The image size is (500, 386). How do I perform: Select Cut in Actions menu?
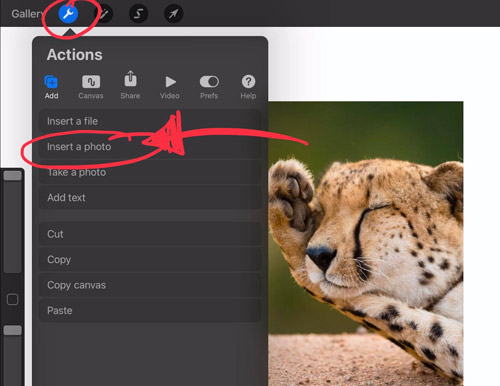click(150, 234)
